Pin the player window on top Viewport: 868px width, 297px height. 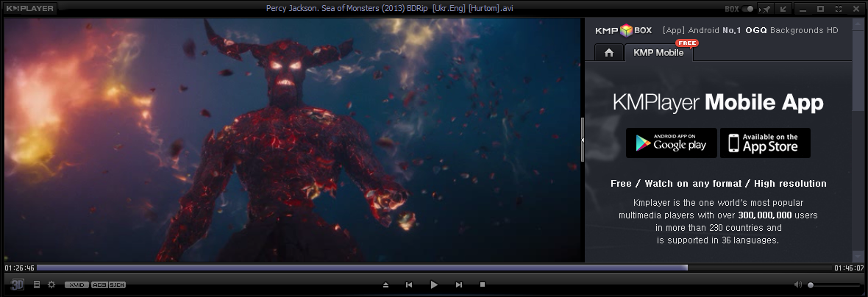pos(766,9)
